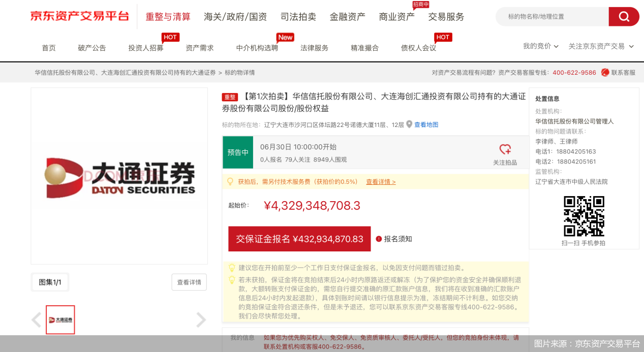Screen dimensions: 644x352
Task: Click the lightbulb icon in technical fee notice
Action: (230, 181)
